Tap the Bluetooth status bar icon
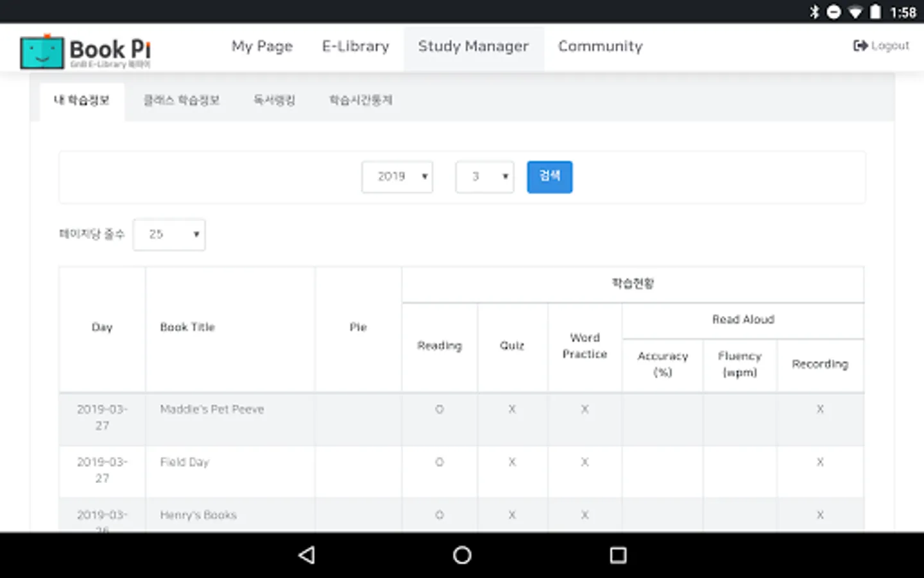 (814, 12)
